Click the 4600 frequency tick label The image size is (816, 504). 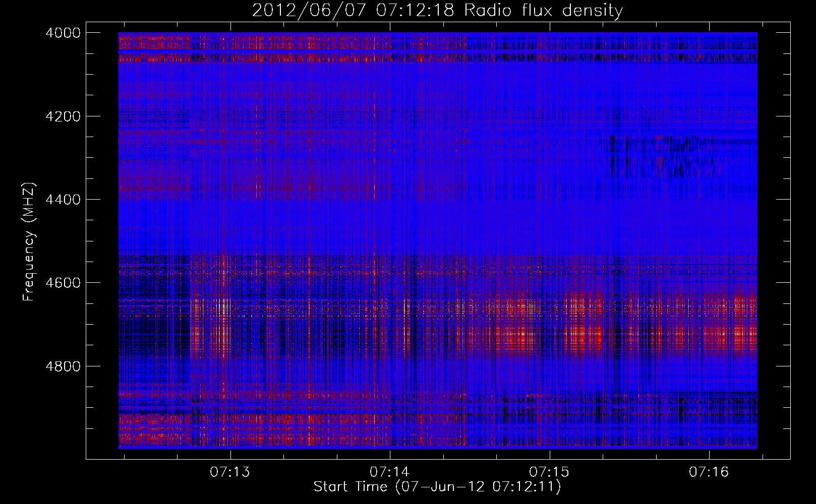[63, 283]
